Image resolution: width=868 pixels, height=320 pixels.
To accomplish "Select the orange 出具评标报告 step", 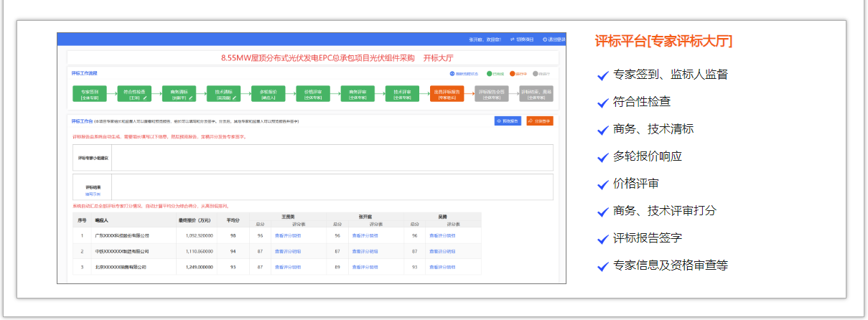I will 447,94.
